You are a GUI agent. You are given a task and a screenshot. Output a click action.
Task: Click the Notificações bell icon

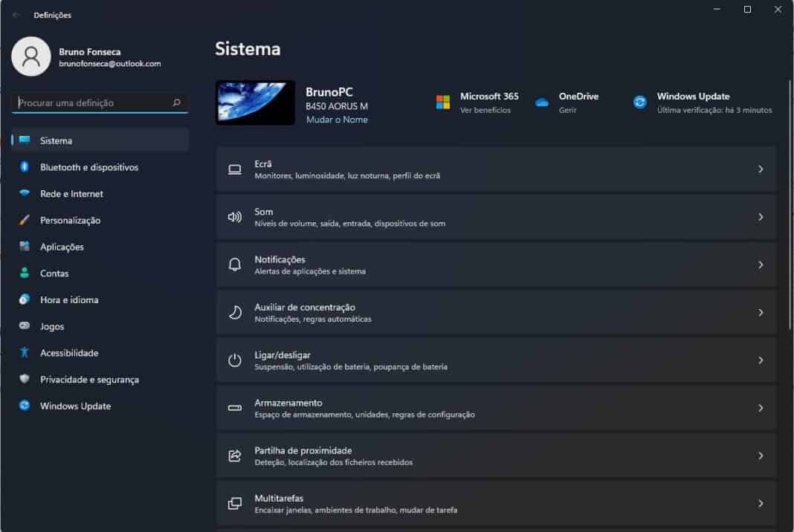click(x=233, y=265)
